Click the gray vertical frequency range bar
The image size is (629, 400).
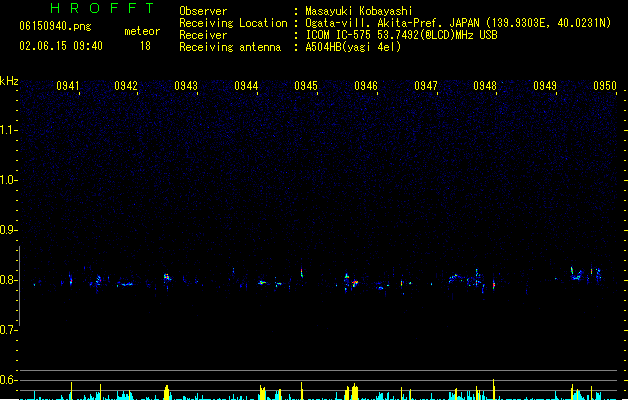[x=20, y=286]
